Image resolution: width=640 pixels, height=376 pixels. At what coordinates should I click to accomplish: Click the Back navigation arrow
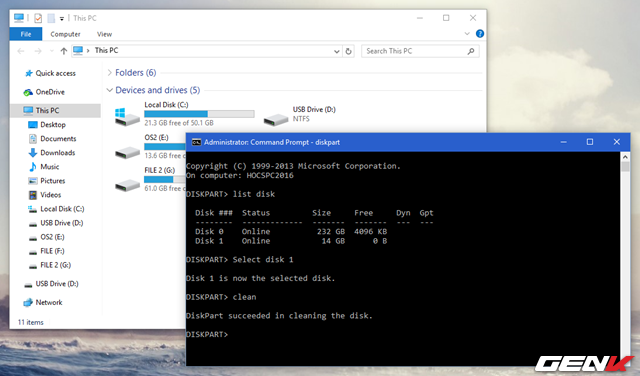pos(21,51)
